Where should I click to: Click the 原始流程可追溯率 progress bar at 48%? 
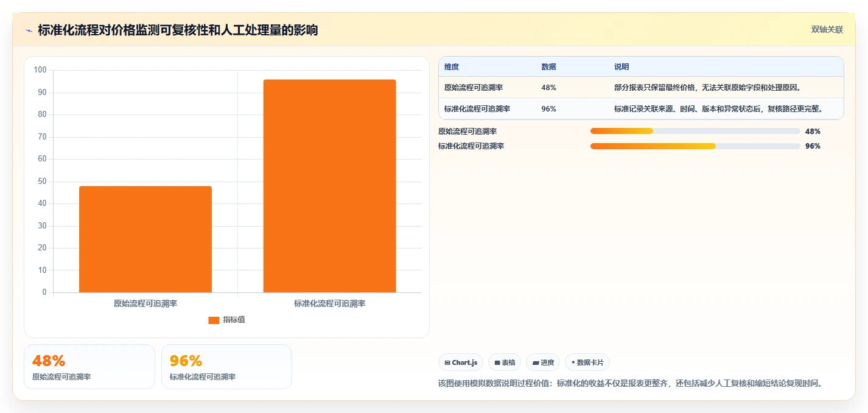point(695,131)
